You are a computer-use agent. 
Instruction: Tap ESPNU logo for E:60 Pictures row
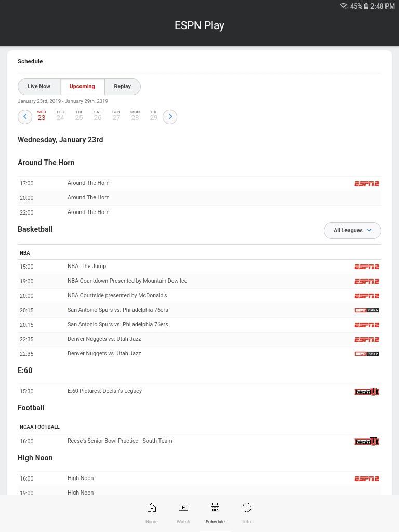pyautogui.click(x=366, y=392)
